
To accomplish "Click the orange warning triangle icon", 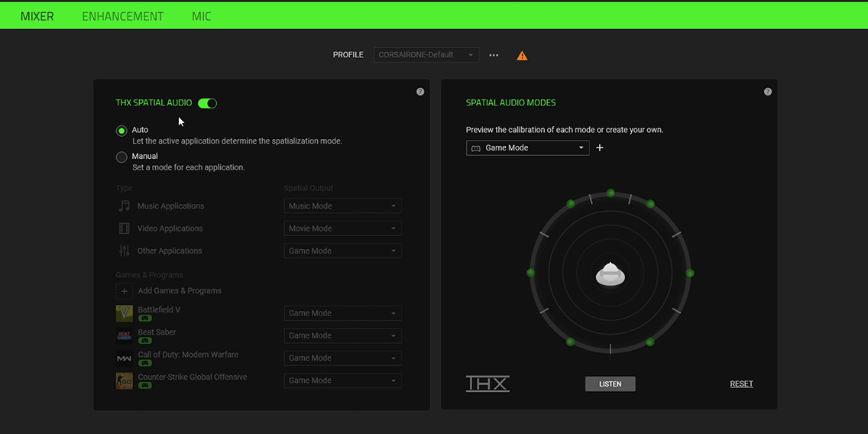I will (522, 55).
